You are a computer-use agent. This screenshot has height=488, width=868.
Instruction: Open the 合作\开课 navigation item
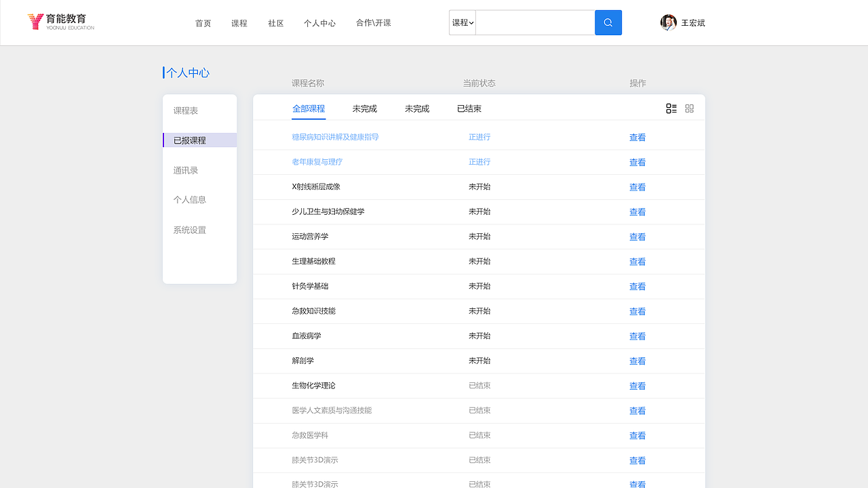point(373,22)
